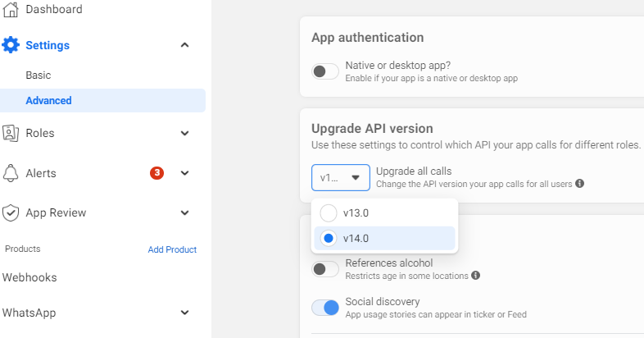Open the API version dropdown
644x338 pixels.
pyautogui.click(x=341, y=178)
